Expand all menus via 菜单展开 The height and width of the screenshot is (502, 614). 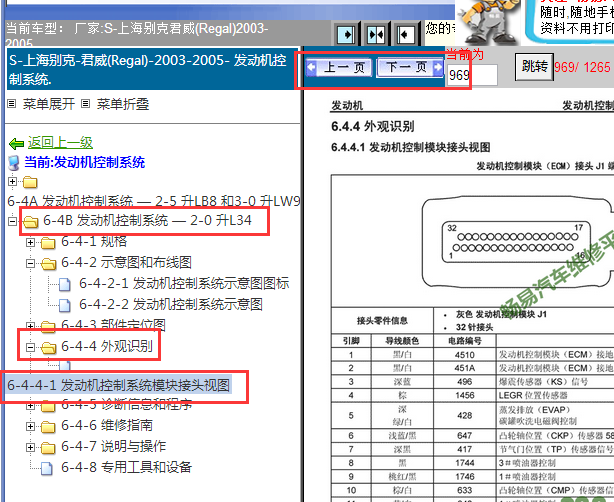tap(49, 104)
